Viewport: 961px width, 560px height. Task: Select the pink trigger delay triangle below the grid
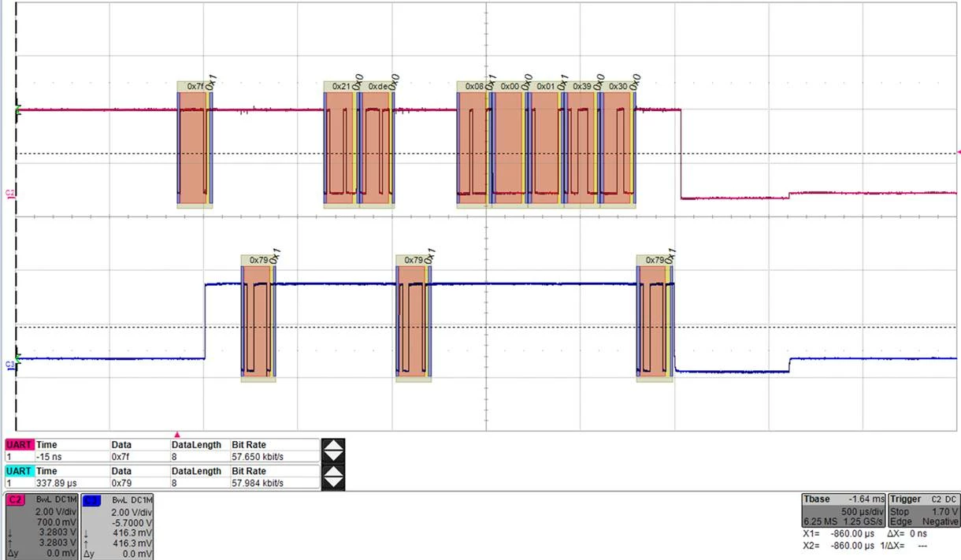click(x=177, y=434)
